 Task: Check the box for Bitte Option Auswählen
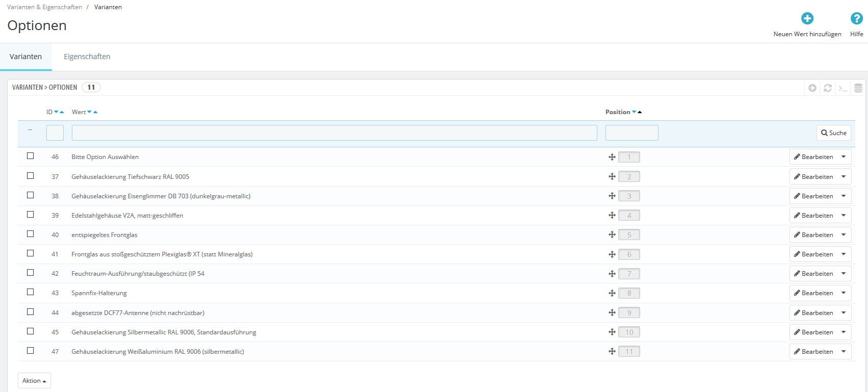(x=31, y=156)
